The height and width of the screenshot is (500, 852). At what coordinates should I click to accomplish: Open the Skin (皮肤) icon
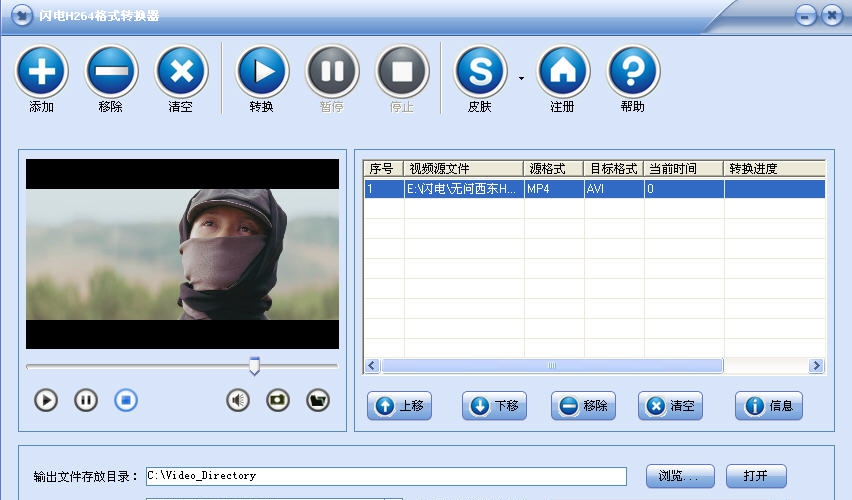(480, 72)
